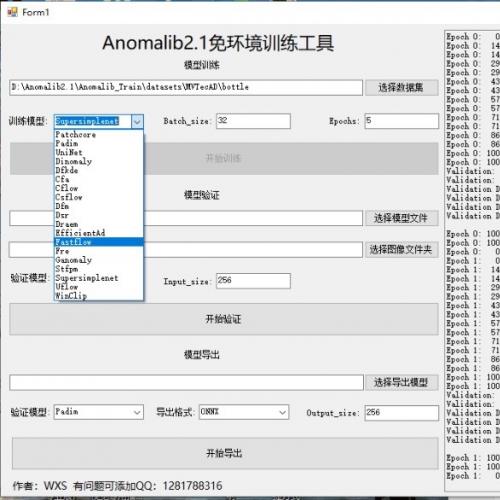Click the 选择导出模型 button
500x500 pixels.
(401, 382)
